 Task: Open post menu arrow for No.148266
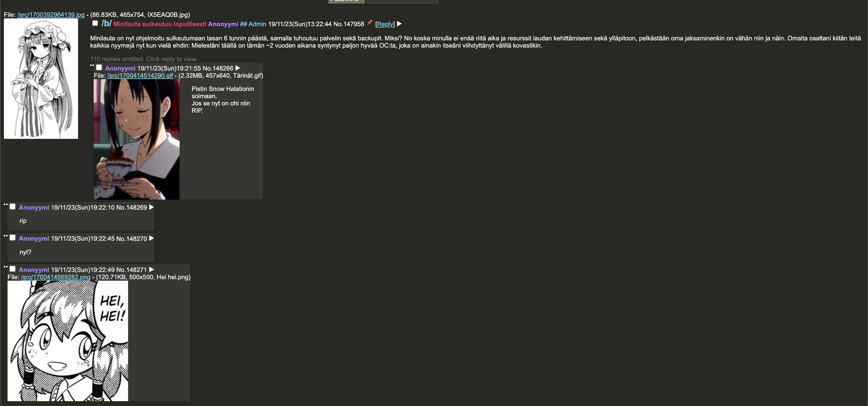(x=238, y=68)
